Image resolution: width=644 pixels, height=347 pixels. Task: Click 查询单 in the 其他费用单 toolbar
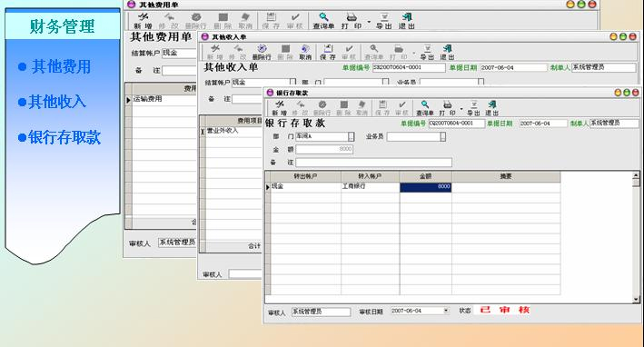[x=323, y=21]
